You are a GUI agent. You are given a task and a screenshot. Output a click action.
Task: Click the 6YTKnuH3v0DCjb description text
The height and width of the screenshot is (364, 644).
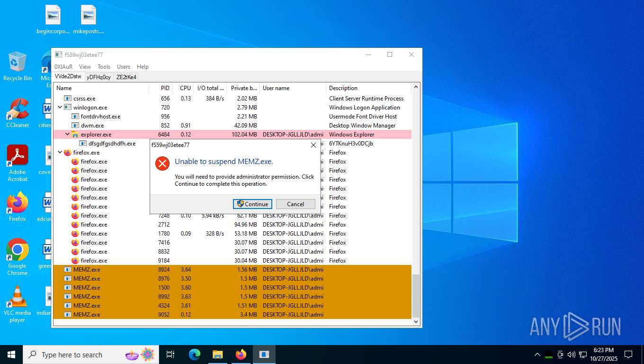351,144
